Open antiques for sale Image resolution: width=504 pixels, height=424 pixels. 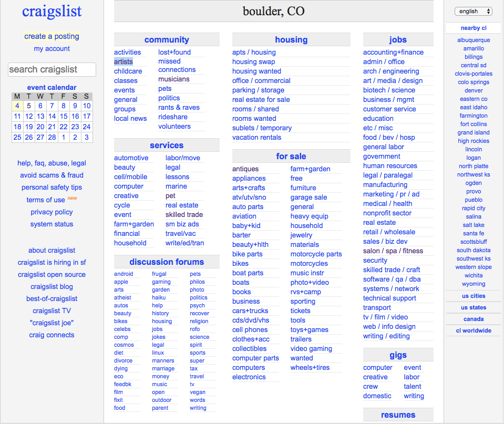pos(245,169)
